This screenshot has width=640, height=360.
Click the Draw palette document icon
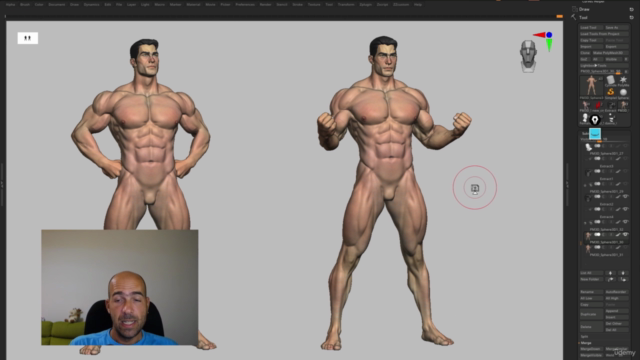(574, 9)
